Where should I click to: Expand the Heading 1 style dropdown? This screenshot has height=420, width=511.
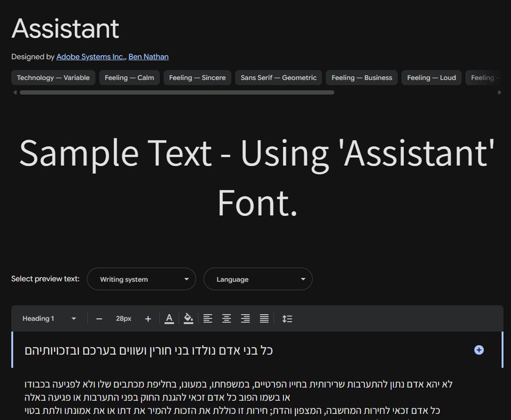[x=49, y=318]
